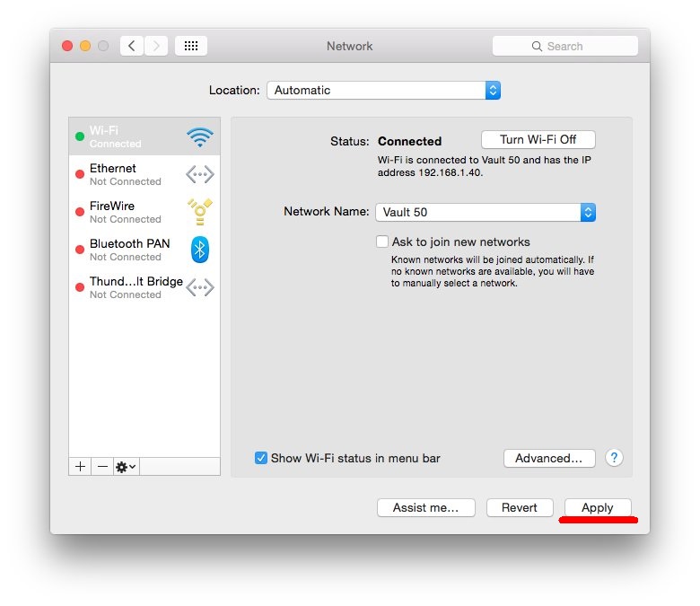The height and width of the screenshot is (606, 700).
Task: Open the Location dropdown
Action: (384, 90)
